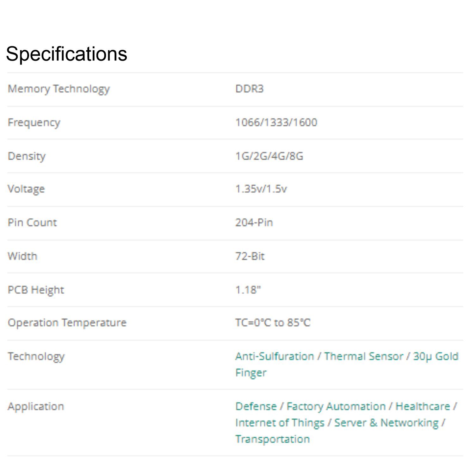Open the Defense application link
476x462 pixels.
pyautogui.click(x=256, y=406)
